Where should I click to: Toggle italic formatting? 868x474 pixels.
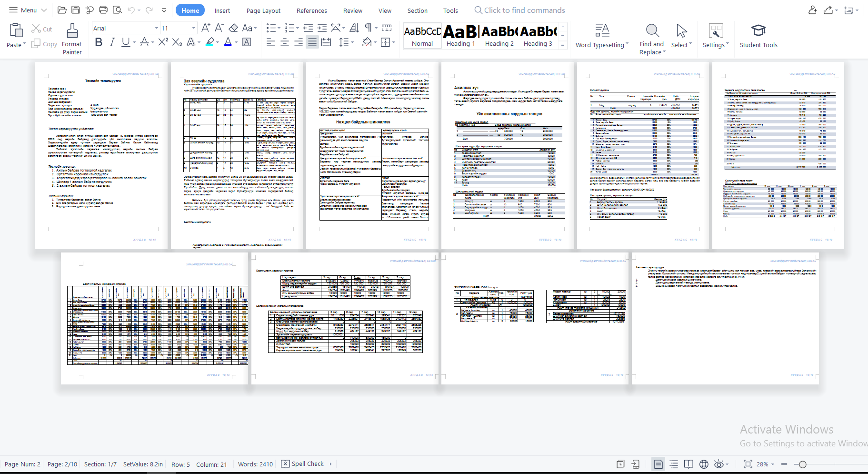point(112,42)
